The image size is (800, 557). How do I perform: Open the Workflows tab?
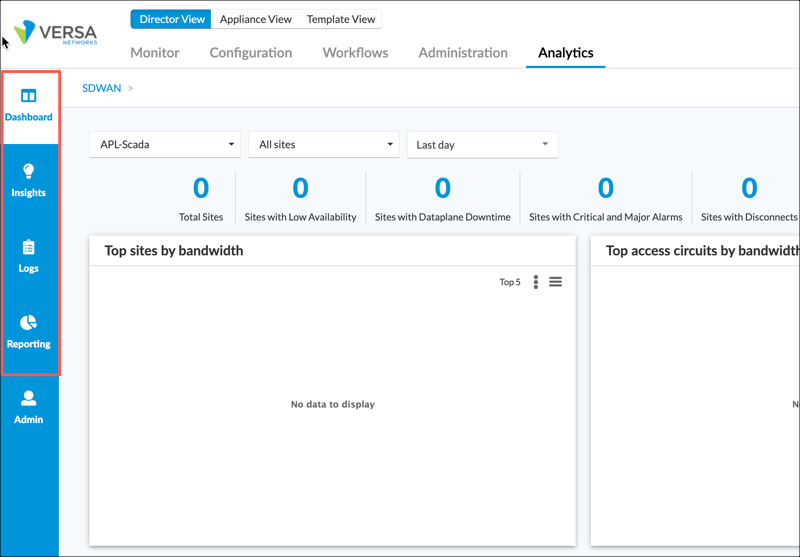click(355, 53)
